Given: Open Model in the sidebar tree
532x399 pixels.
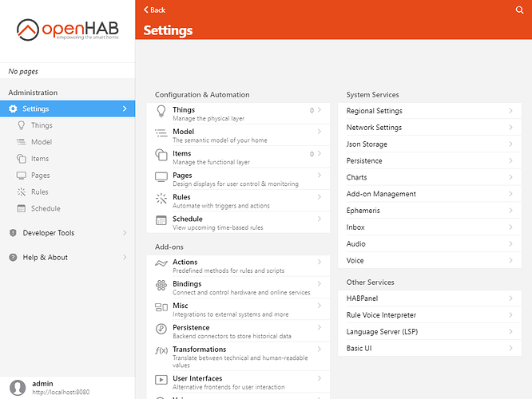Looking at the screenshot, I should [41, 142].
